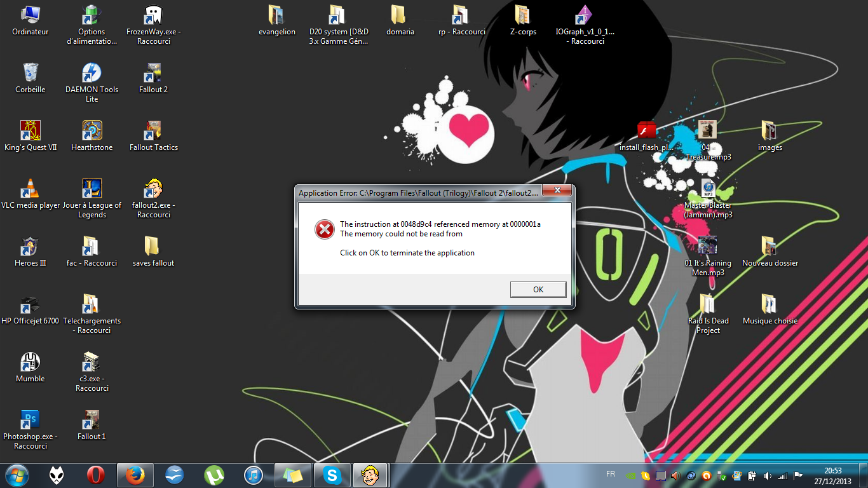Select the saves fallout folder

coord(154,252)
